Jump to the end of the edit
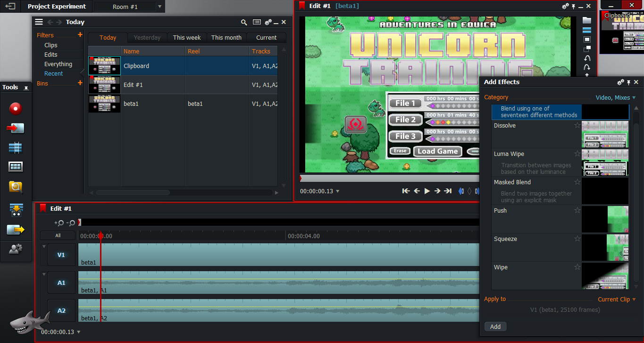The width and height of the screenshot is (644, 343). [448, 191]
